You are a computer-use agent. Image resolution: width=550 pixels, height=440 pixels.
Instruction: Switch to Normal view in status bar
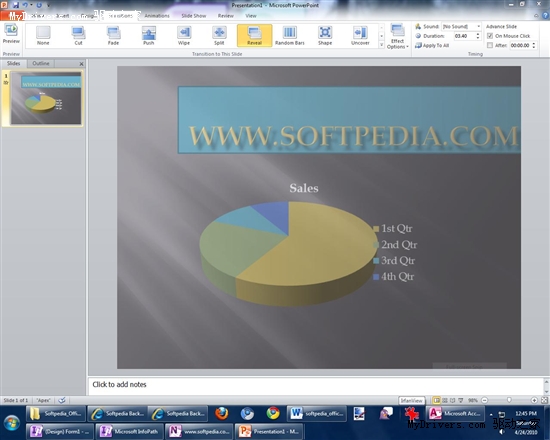[436, 400]
